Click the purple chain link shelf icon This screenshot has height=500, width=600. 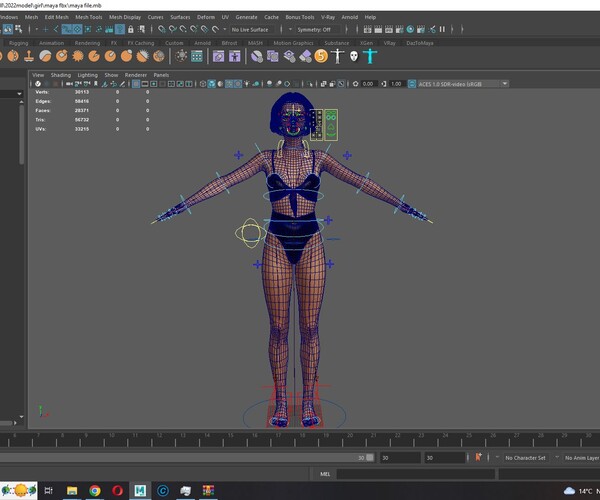pyautogui.click(x=218, y=56)
